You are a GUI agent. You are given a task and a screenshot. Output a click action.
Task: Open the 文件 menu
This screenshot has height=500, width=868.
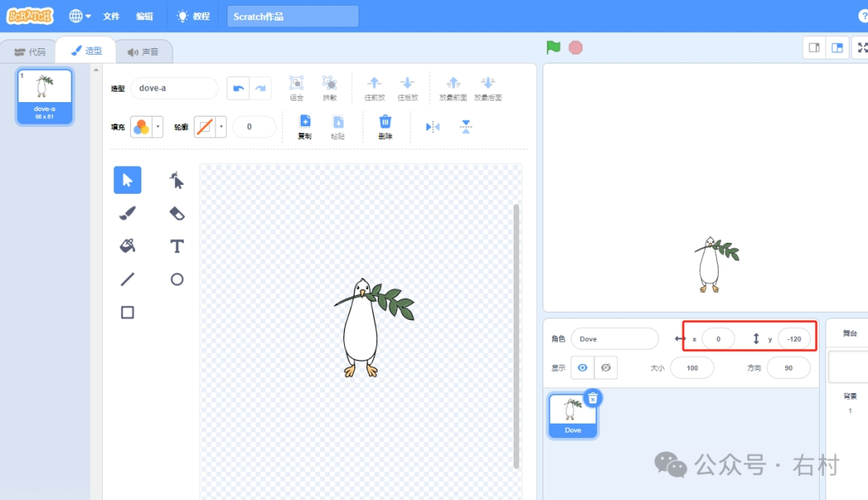111,16
